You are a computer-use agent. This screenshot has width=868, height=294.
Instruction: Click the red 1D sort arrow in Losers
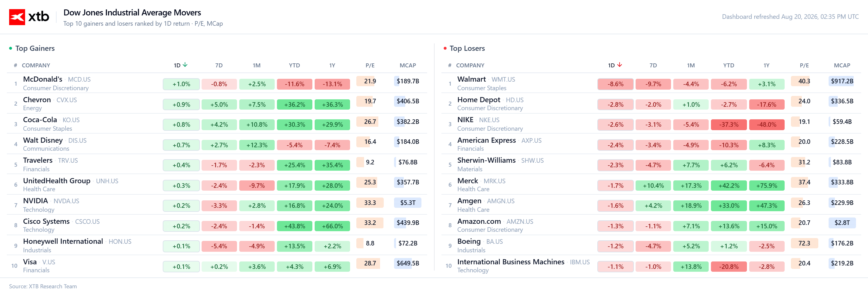(619, 65)
